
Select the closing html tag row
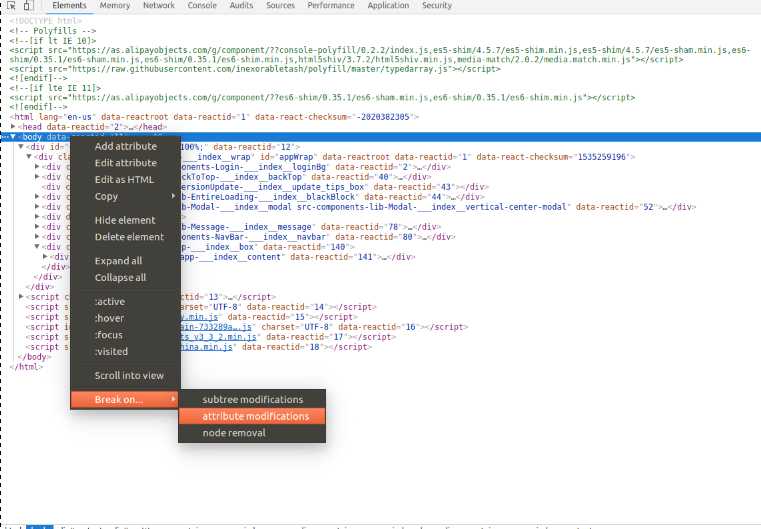26,367
